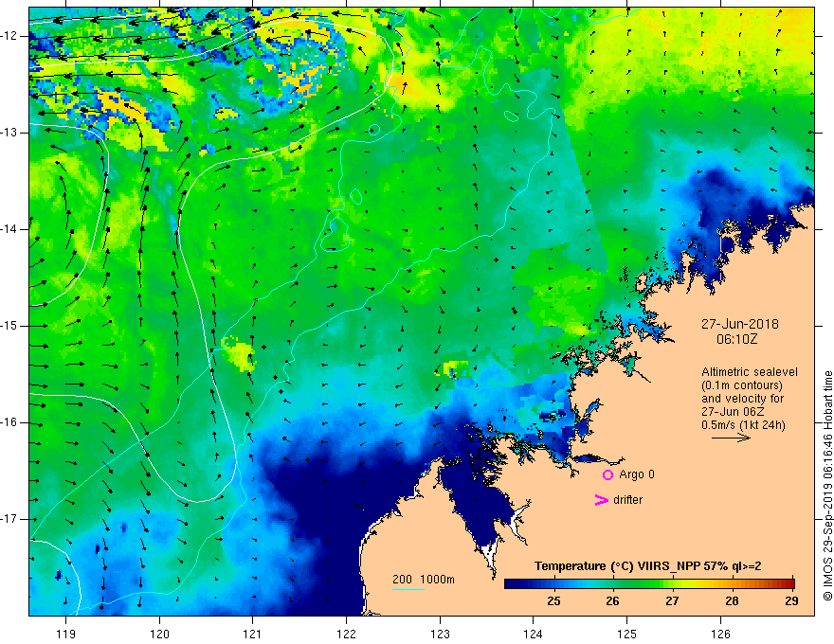Click the magenta Argo 0 circle marker
The height and width of the screenshot is (644, 834).
tap(607, 475)
